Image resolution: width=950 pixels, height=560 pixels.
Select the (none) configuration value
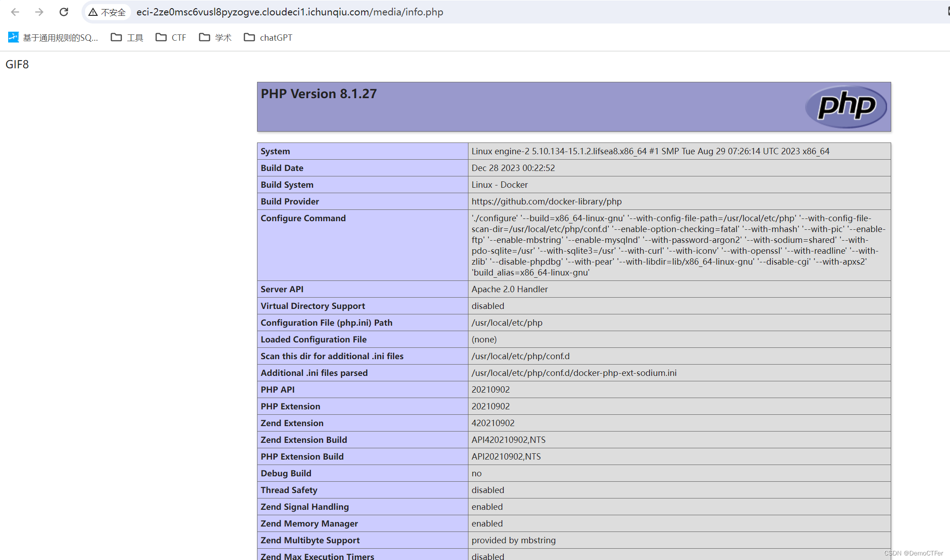(484, 339)
